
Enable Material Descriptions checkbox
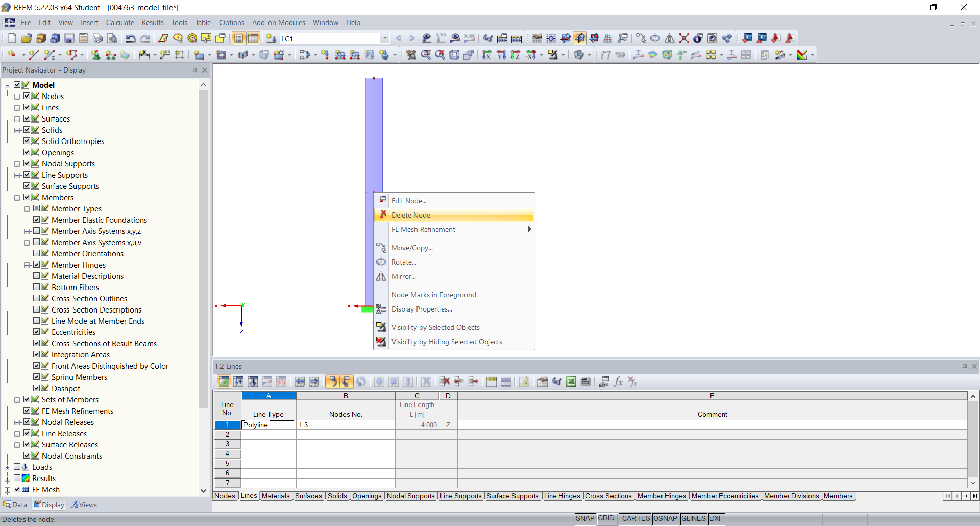click(x=37, y=276)
